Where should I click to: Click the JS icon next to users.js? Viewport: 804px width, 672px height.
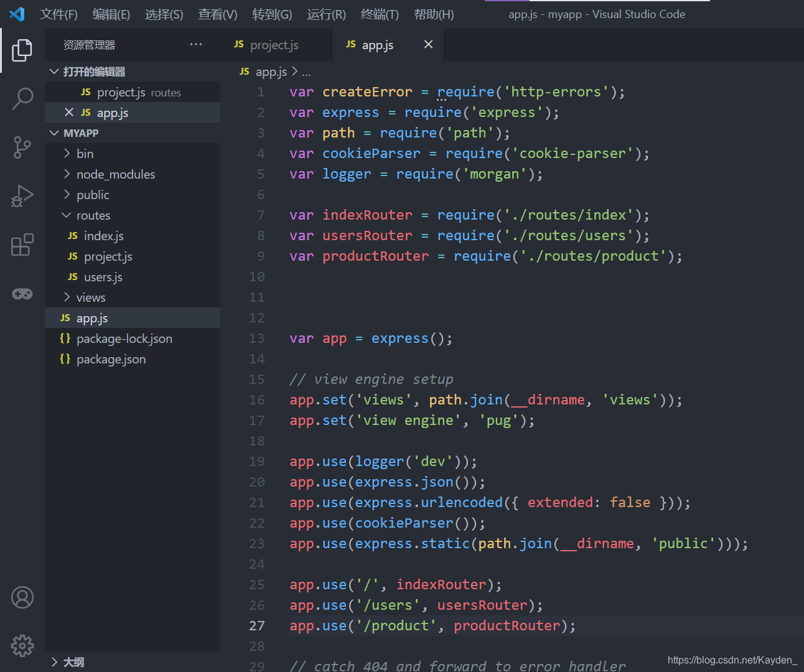[73, 277]
